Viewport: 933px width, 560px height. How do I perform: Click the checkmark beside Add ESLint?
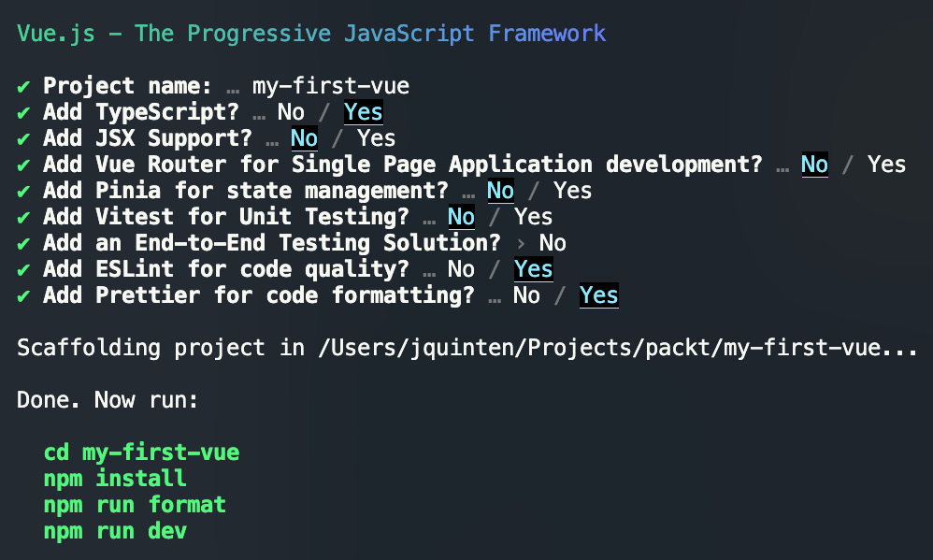click(x=23, y=271)
